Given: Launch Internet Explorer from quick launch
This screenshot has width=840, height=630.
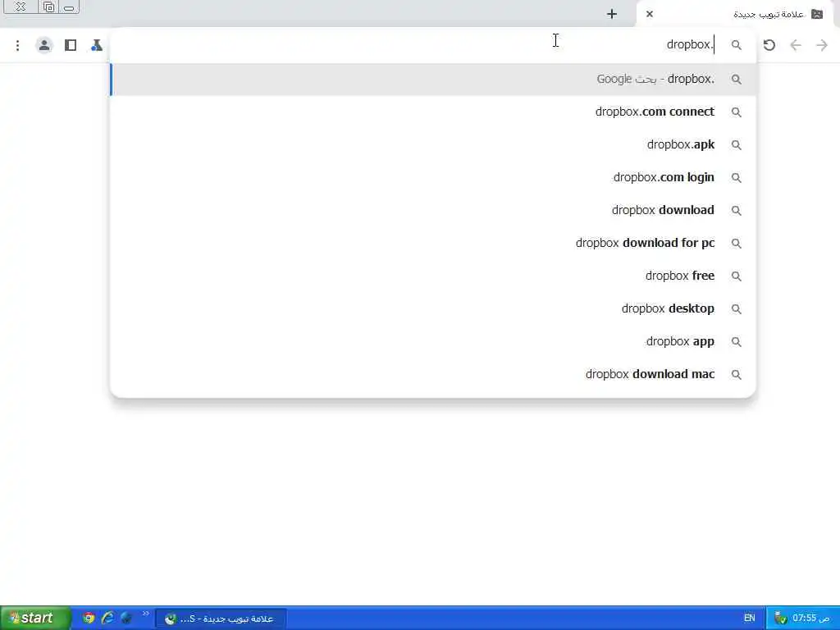Looking at the screenshot, I should coord(107,619).
